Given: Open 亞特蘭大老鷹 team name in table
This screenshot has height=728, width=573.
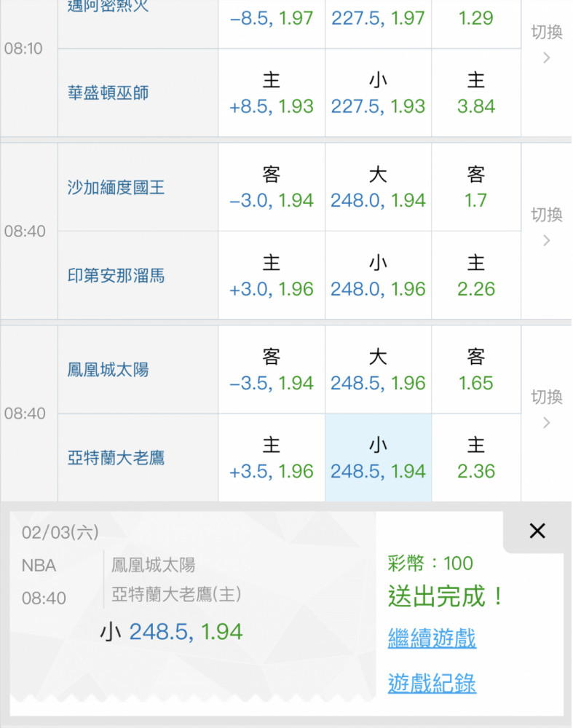Looking at the screenshot, I should 116,458.
